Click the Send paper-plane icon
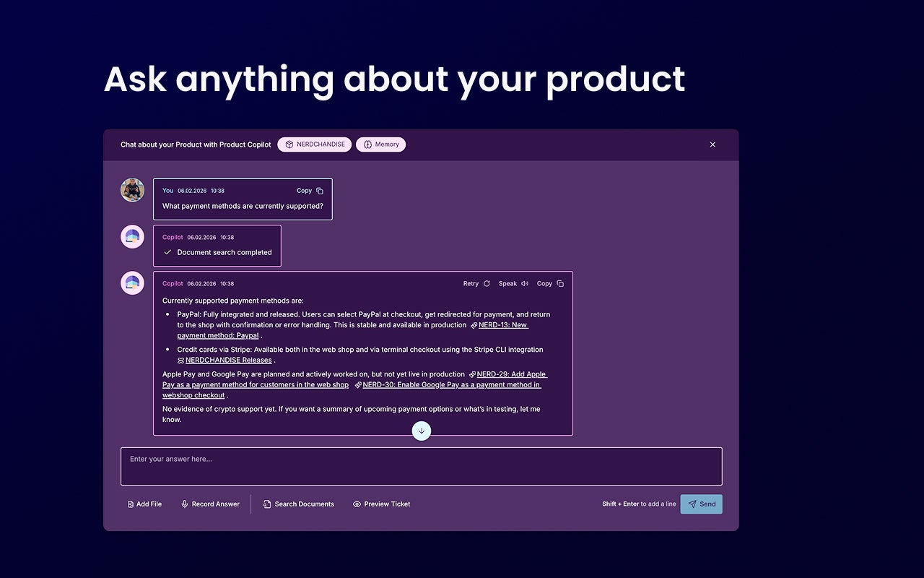The height and width of the screenshot is (578, 924). [692, 504]
